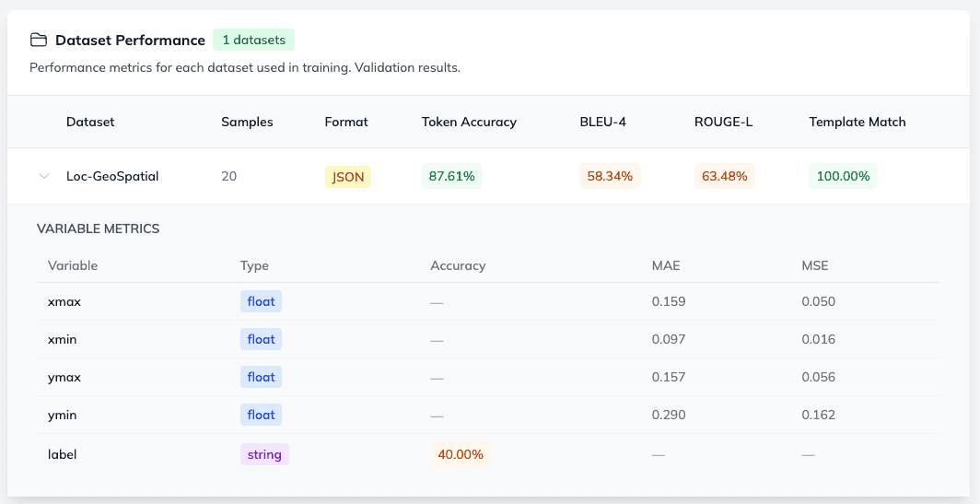Click the 63.48% ROUGE-L badge

(724, 176)
